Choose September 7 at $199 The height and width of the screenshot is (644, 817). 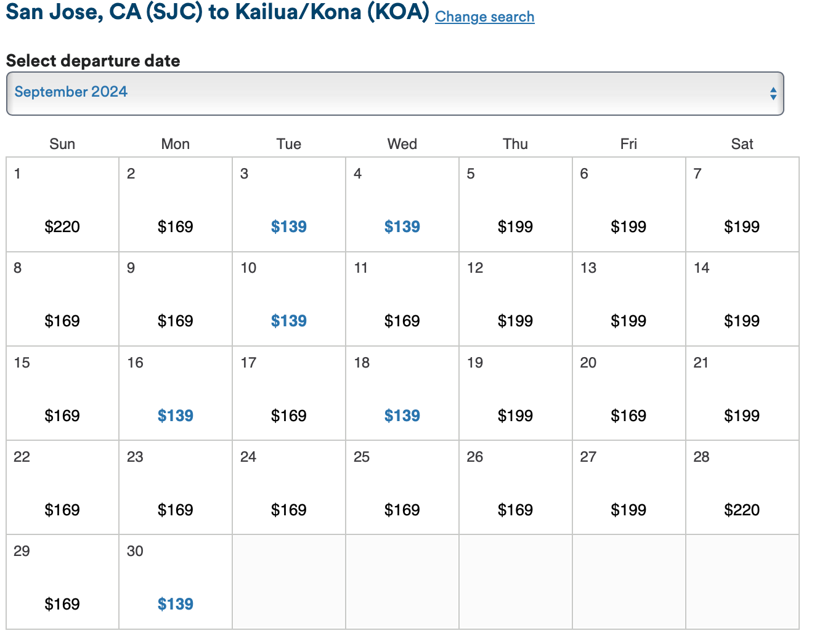(742, 227)
